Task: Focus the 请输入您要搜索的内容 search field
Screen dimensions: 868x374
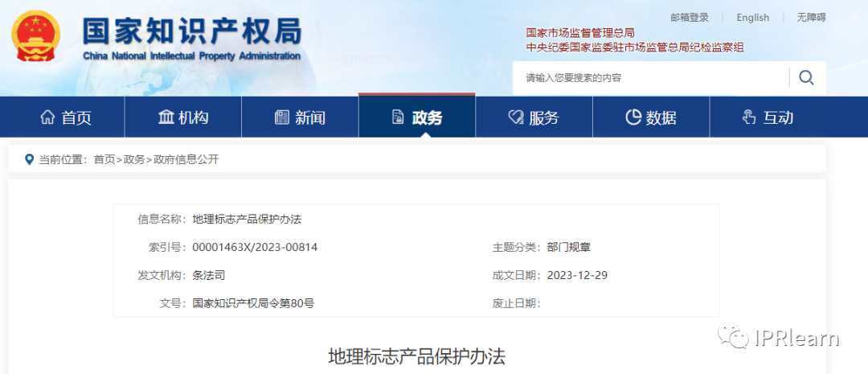Action: tap(650, 77)
